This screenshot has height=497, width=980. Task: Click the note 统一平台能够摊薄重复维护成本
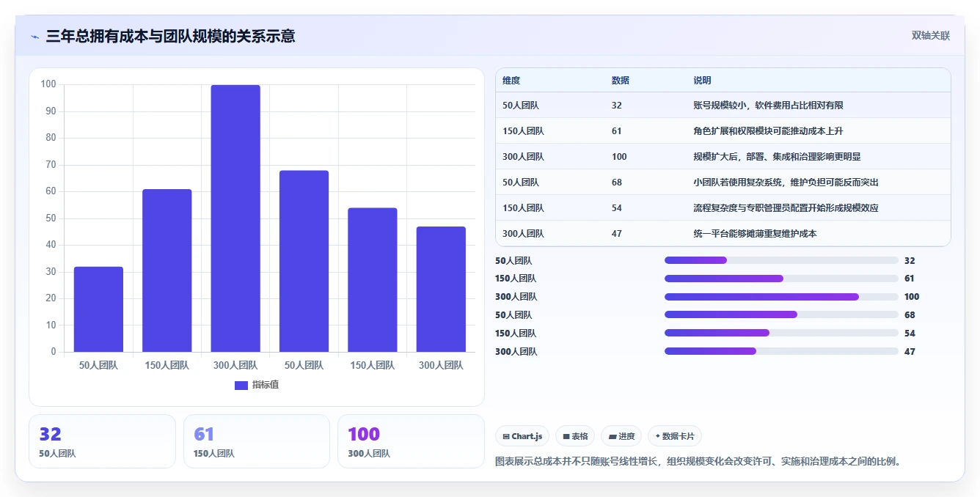coord(755,234)
